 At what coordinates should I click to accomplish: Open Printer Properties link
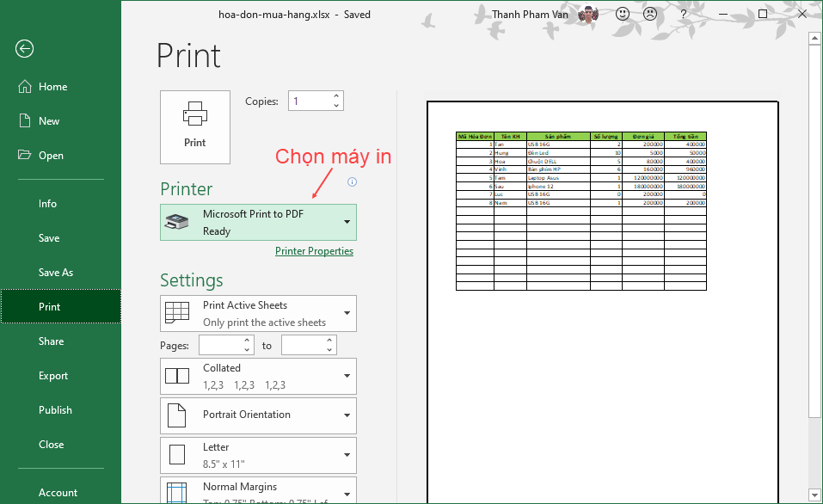[314, 251]
